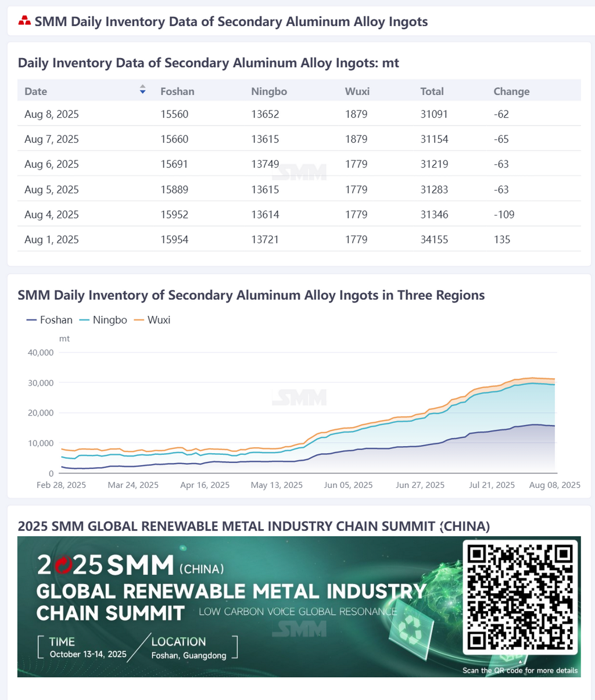Click the Jul 21, 2025 axis label
This screenshot has width=595, height=700.
pyautogui.click(x=492, y=485)
